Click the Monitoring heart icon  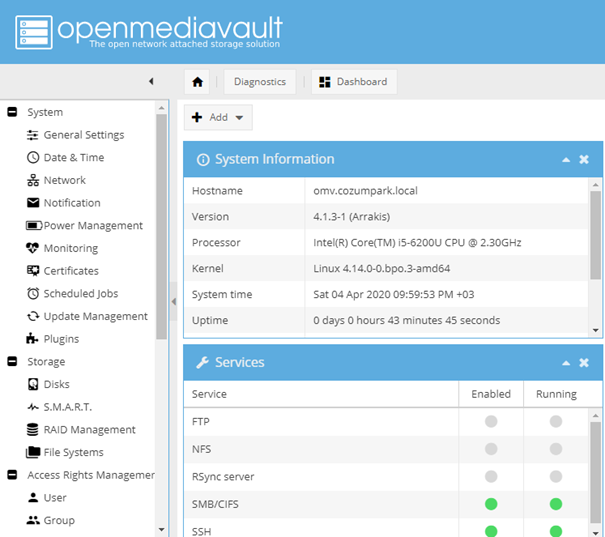[32, 248]
